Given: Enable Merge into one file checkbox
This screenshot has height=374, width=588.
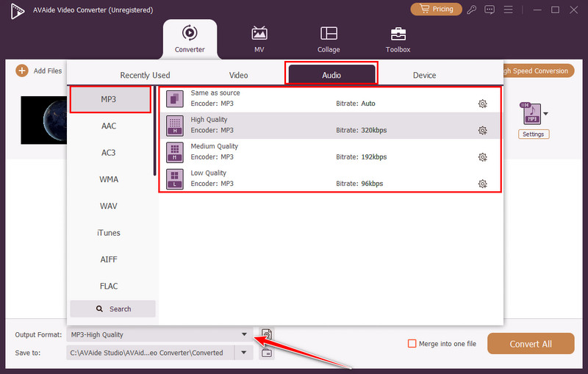Looking at the screenshot, I should (x=412, y=344).
